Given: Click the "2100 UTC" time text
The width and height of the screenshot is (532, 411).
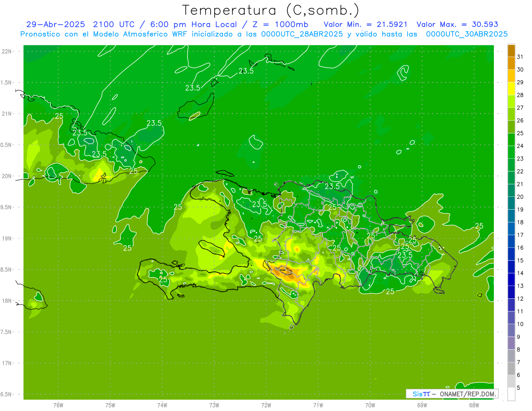Looking at the screenshot, I should tap(115, 24).
